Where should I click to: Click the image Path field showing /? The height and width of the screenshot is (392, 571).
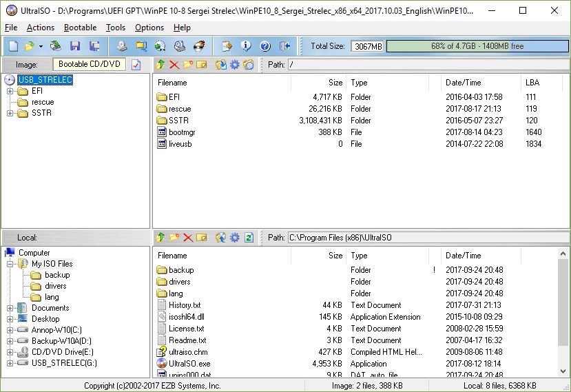pyautogui.click(x=428, y=65)
